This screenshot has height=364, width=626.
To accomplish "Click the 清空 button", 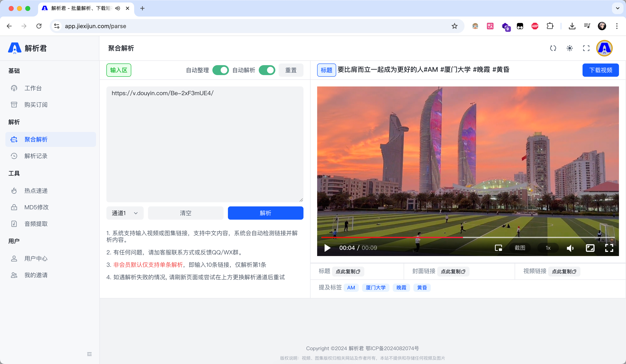I will click(185, 213).
